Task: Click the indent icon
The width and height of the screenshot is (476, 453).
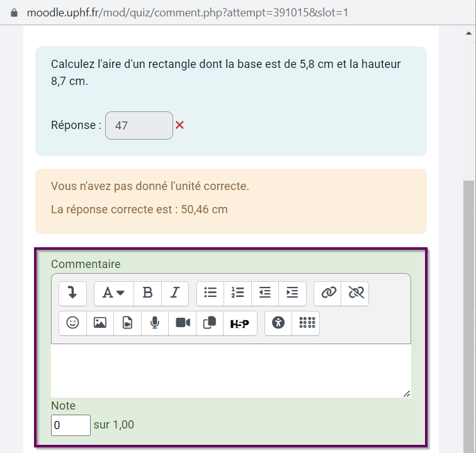Action: (x=292, y=293)
